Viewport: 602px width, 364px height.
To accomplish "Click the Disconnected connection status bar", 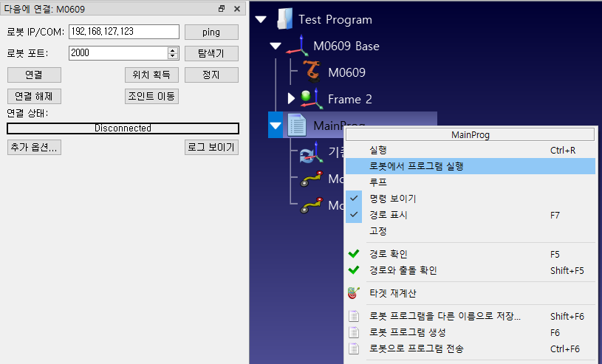I will pos(123,128).
